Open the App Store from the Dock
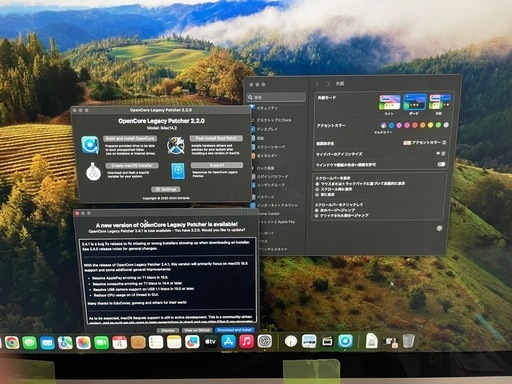Screen dimensions: 512x384 (228, 341)
